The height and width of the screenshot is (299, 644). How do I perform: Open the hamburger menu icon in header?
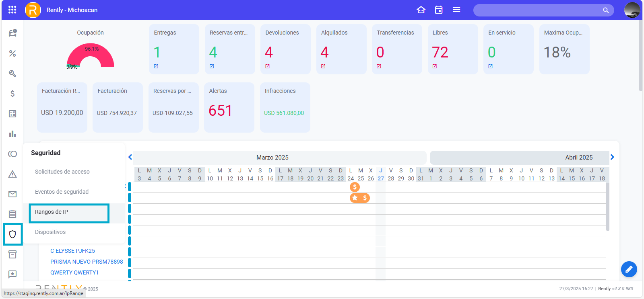[x=456, y=10]
